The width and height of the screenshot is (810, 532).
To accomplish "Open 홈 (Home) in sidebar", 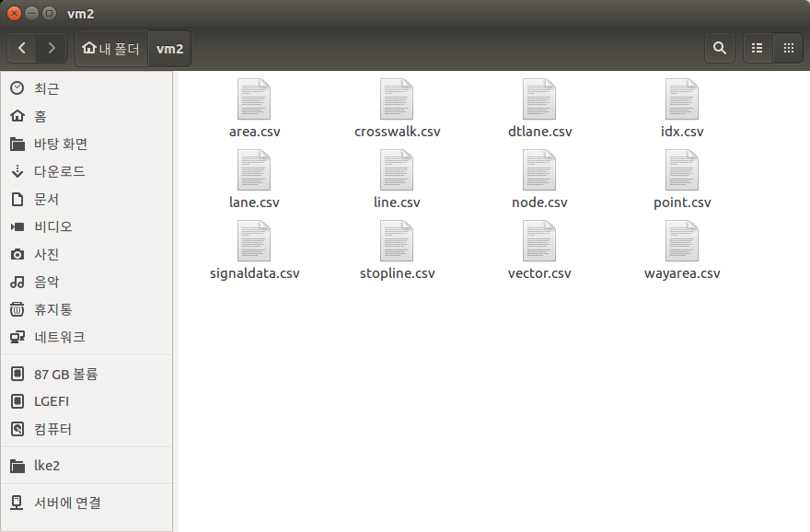I will click(x=87, y=116).
